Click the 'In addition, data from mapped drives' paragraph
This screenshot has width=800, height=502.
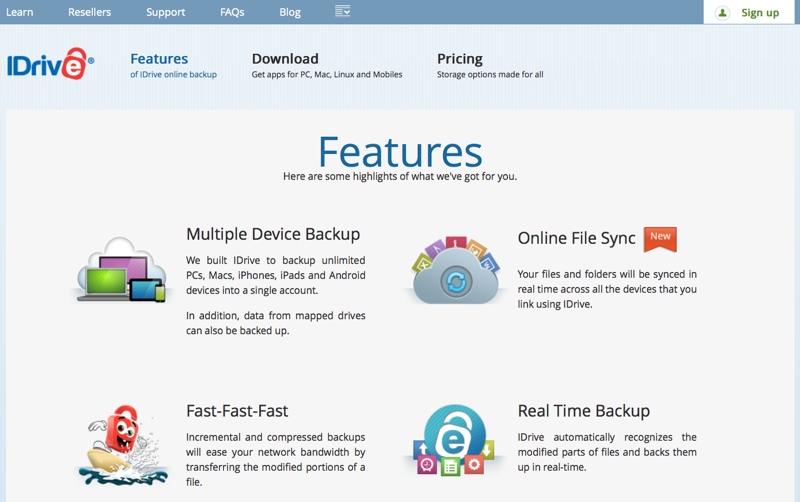pos(276,323)
